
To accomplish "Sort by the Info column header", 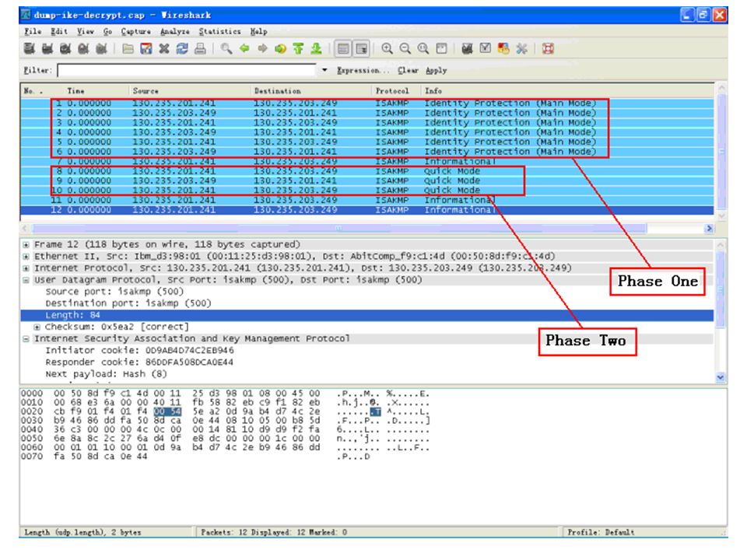I will (567, 91).
